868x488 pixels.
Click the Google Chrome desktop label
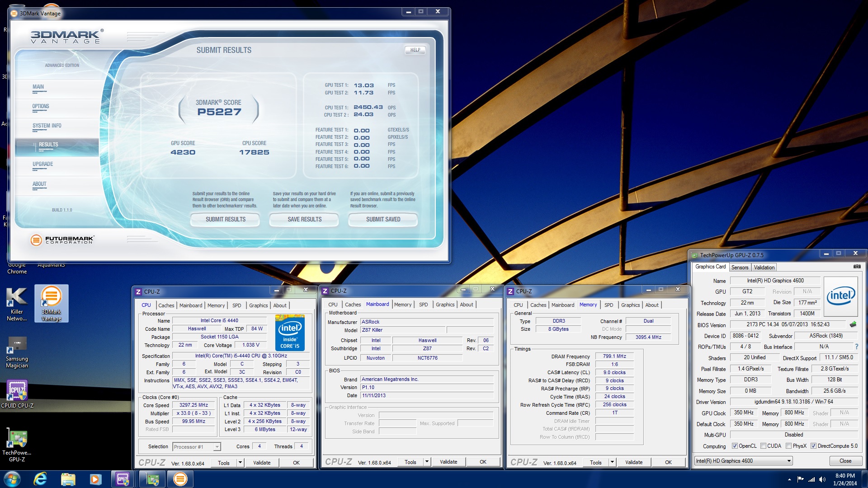pyautogui.click(x=17, y=268)
